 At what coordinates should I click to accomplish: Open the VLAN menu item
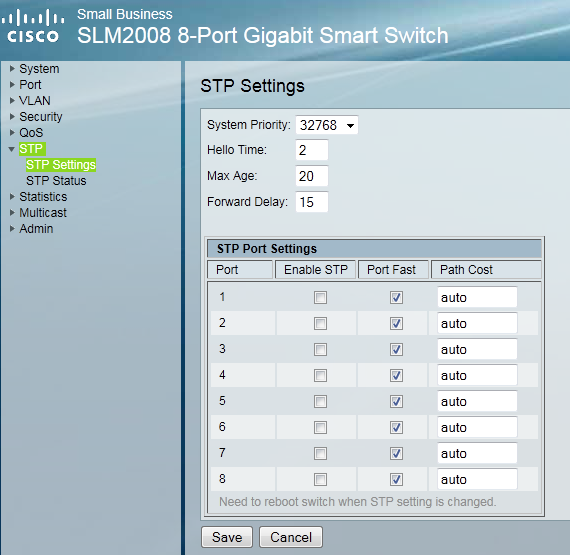[35, 100]
